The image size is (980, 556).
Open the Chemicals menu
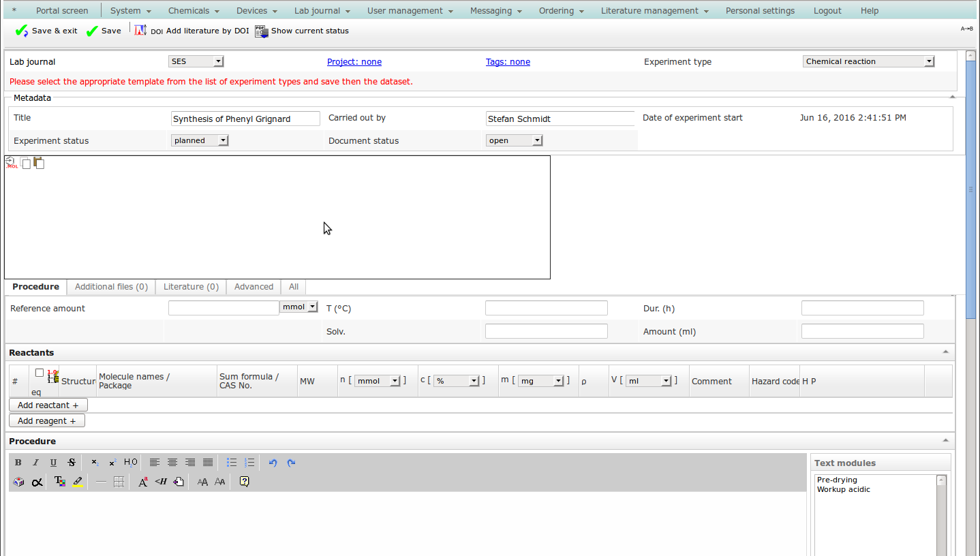(194, 11)
